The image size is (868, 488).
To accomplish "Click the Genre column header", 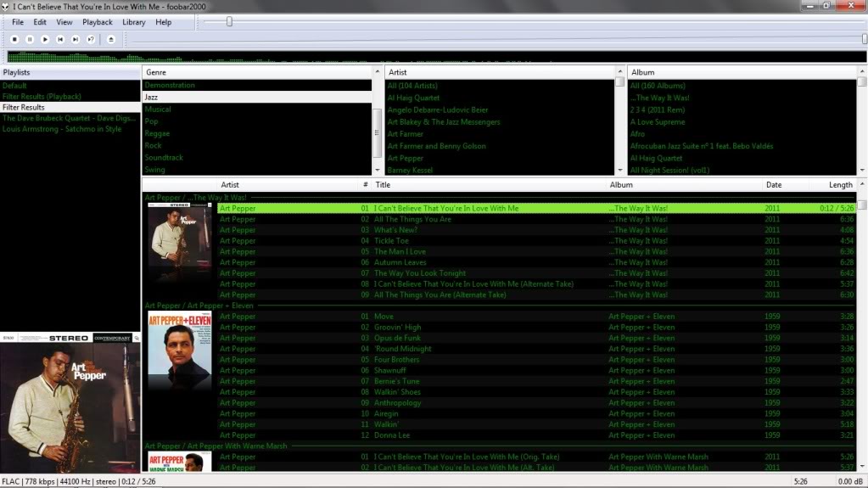I will point(257,72).
